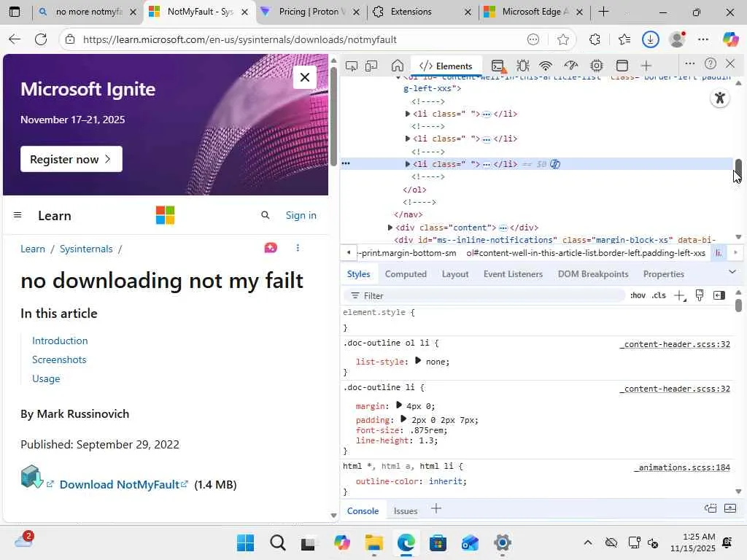Open the page more actions vertical dots
747x560 pixels.
298,248
